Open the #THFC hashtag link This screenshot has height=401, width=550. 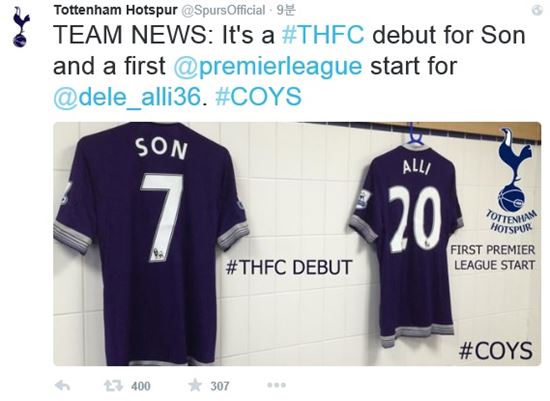coord(323,35)
